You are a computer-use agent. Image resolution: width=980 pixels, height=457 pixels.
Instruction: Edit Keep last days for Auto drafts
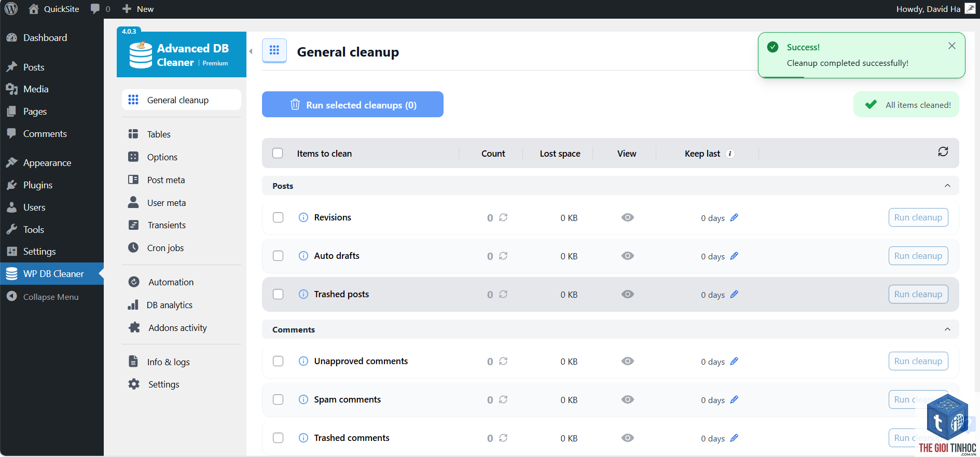734,256
